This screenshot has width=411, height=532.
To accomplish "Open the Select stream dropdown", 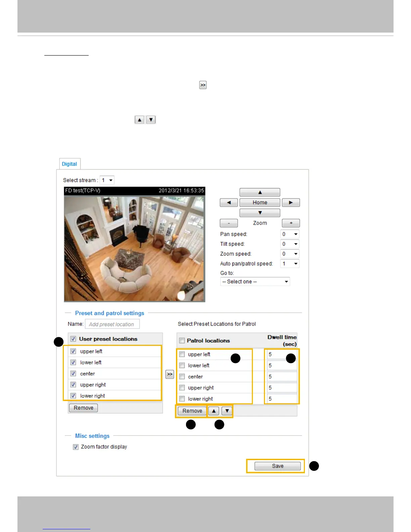I will pyautogui.click(x=107, y=180).
